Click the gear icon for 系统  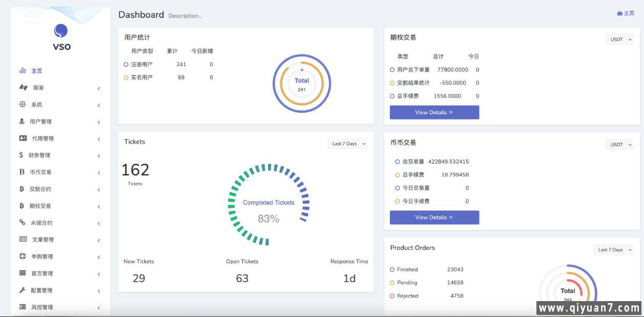click(x=23, y=105)
